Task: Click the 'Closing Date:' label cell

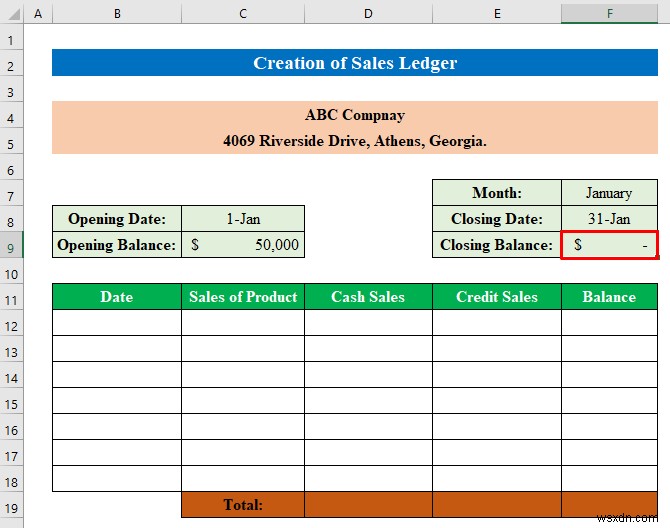Action: (497, 219)
